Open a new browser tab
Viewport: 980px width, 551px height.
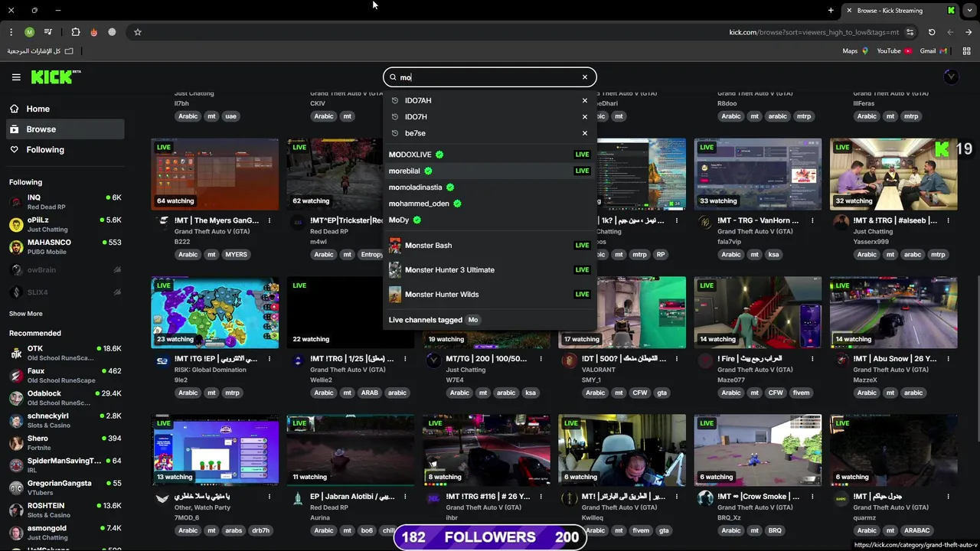click(831, 10)
